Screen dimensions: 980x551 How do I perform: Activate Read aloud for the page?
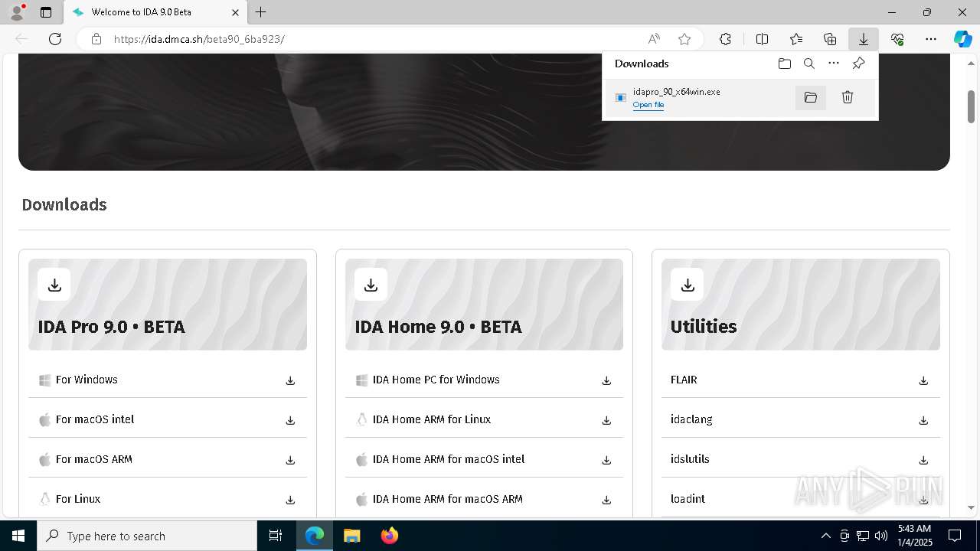pyautogui.click(x=654, y=39)
